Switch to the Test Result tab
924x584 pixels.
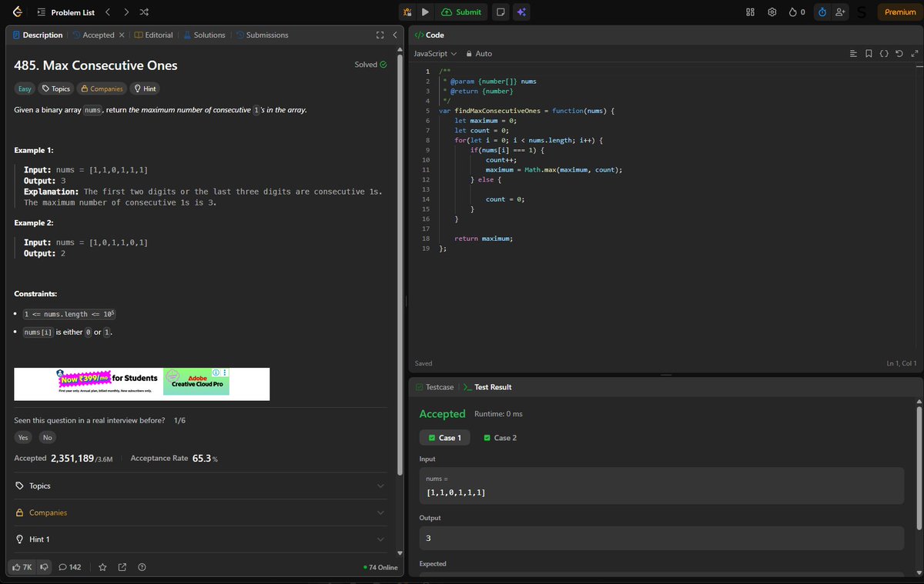[487, 387]
